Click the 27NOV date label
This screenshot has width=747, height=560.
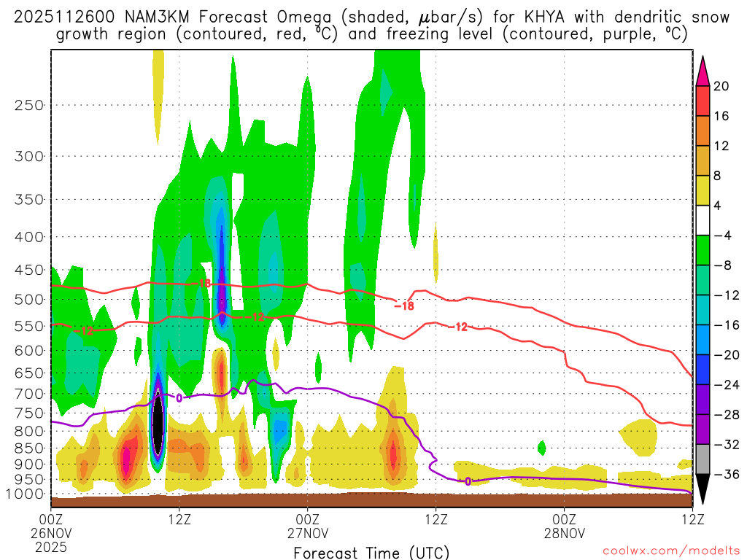(x=307, y=533)
